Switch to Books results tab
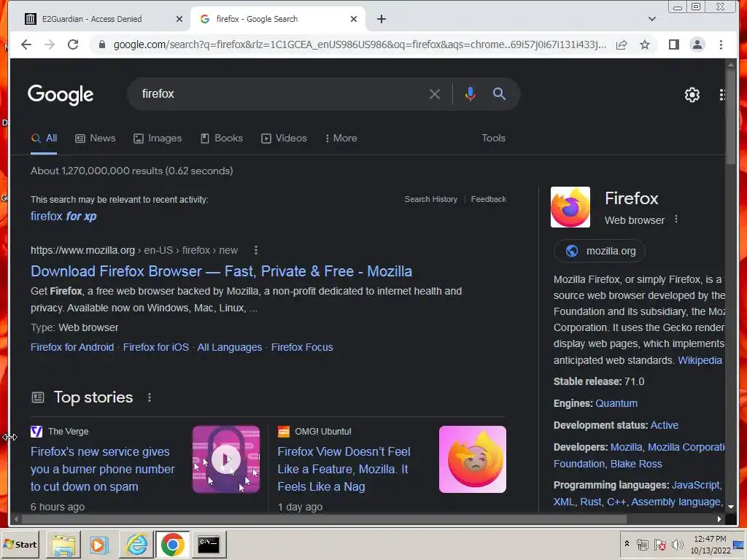This screenshot has height=560, width=747. point(222,138)
